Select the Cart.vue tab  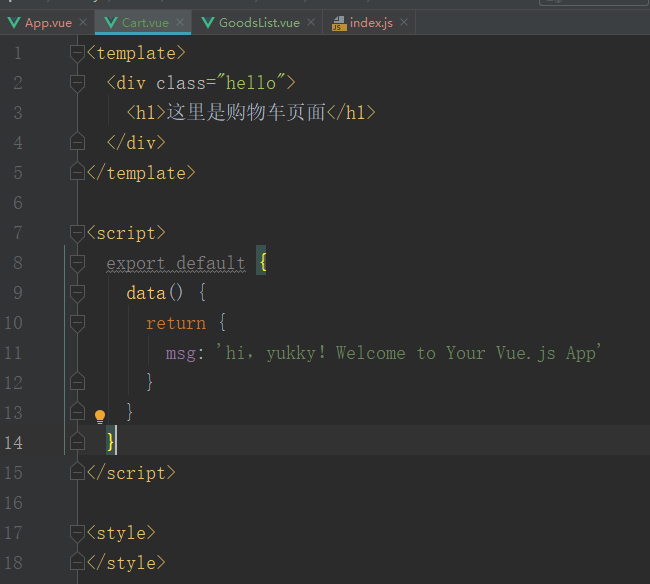click(x=145, y=23)
